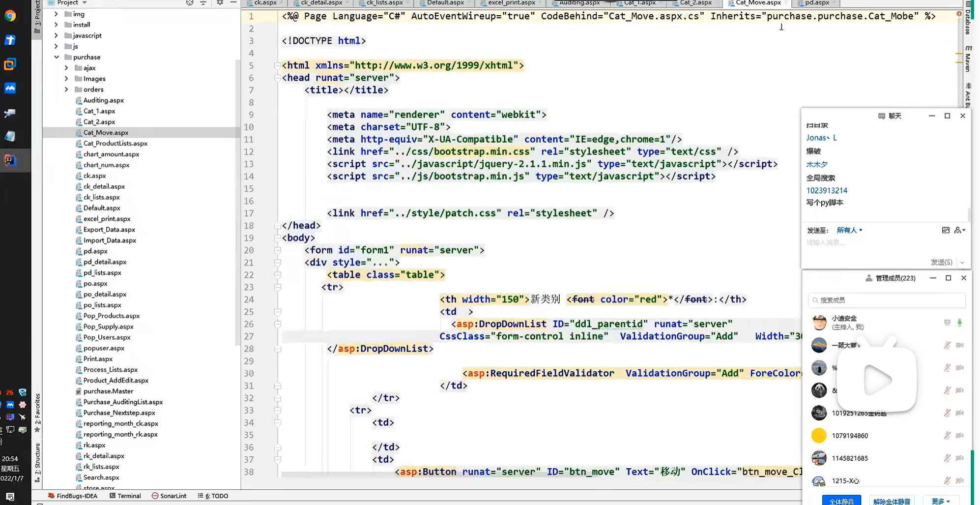Viewport: 980px width, 505px height.
Task: Send chat message with 发送 button
Action: point(941,263)
